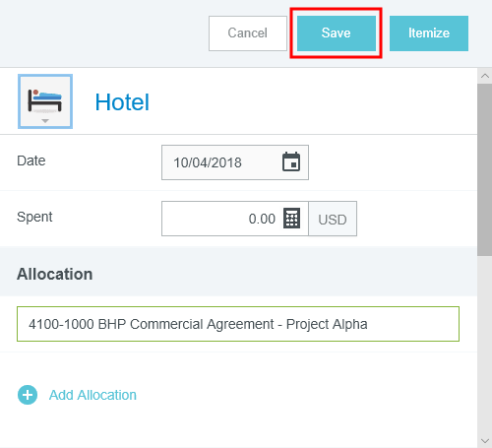Viewport: 492px width, 448px height.
Task: Select the USD currency box
Action: coord(333,219)
